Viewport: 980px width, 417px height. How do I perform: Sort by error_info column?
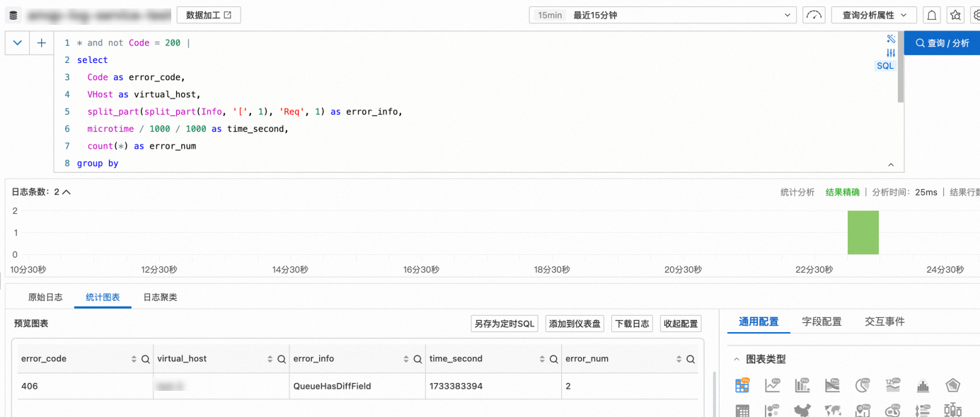(x=406, y=360)
